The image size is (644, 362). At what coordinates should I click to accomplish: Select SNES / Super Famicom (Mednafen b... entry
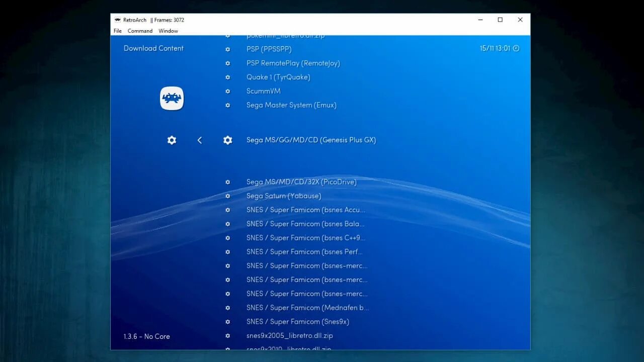(x=307, y=308)
